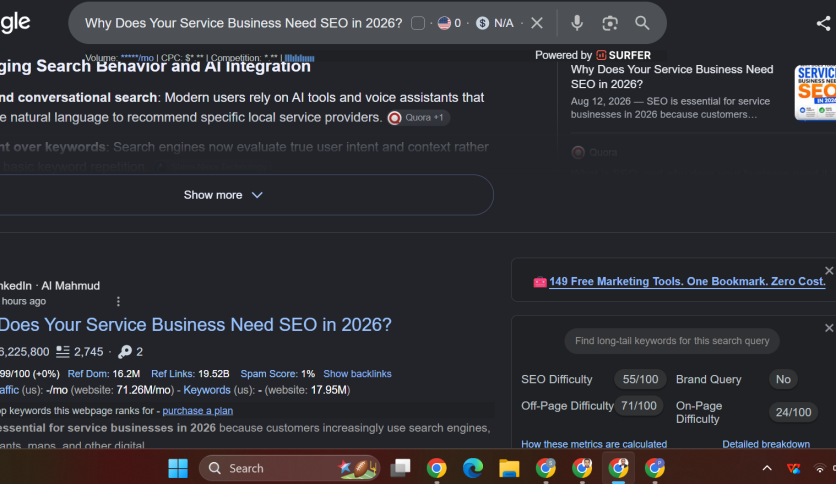Click the LinkedIn · Al Mahmud source line
This screenshot has width=836, height=484.
[50, 286]
